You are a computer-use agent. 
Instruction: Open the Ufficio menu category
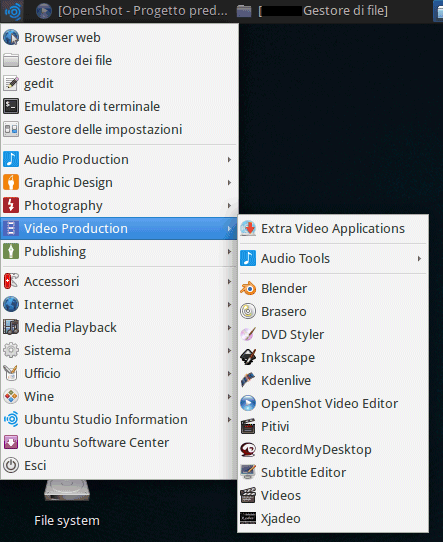pos(119,373)
